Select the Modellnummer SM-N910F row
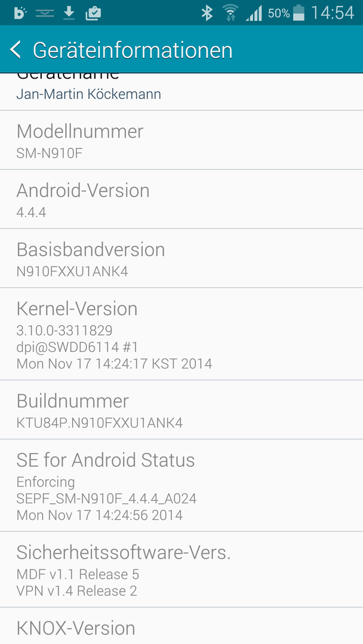This screenshot has height=644, width=363. (181, 140)
